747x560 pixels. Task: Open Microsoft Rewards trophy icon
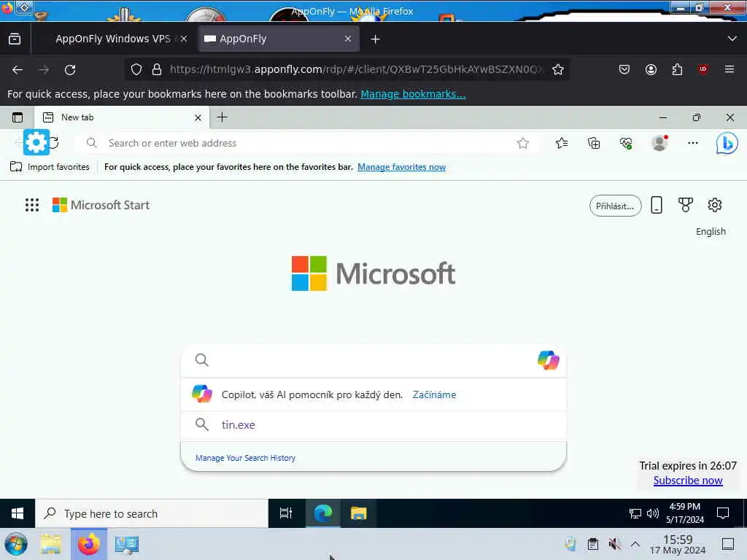coord(685,205)
